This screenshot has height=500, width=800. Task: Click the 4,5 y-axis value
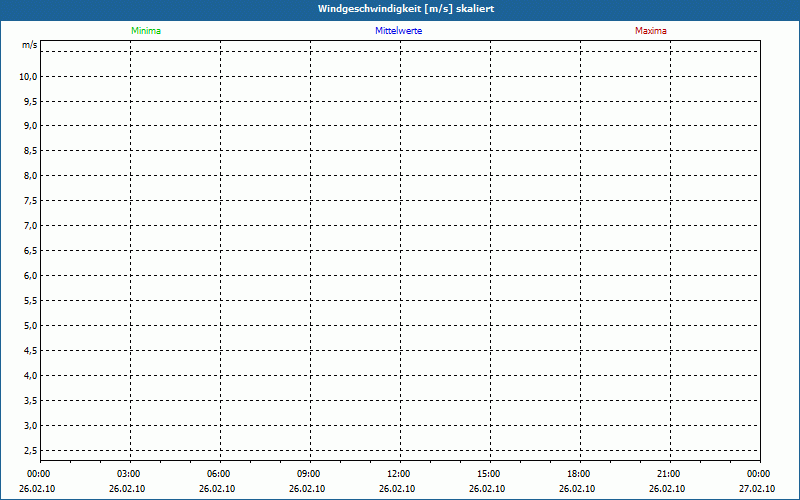click(31, 351)
